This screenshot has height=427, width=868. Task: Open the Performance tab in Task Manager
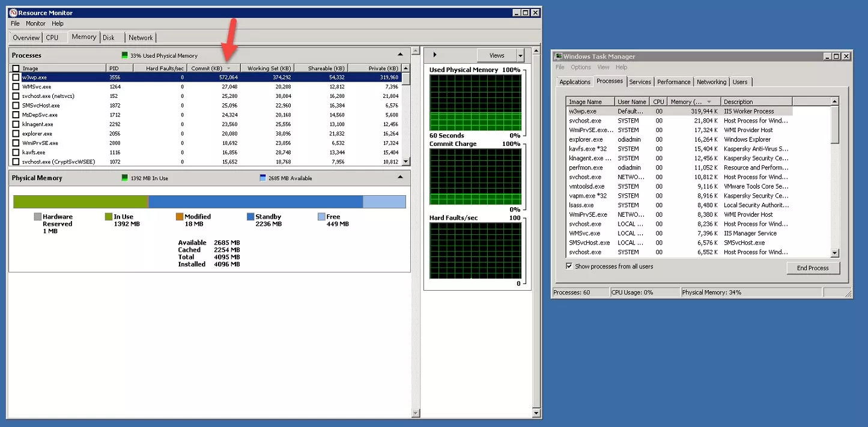[x=674, y=82]
